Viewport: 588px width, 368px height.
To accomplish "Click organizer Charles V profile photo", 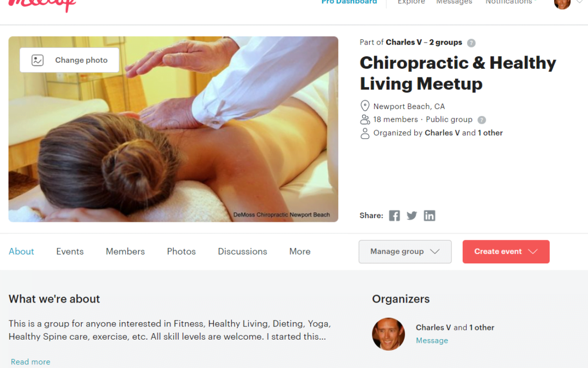I will 388,334.
